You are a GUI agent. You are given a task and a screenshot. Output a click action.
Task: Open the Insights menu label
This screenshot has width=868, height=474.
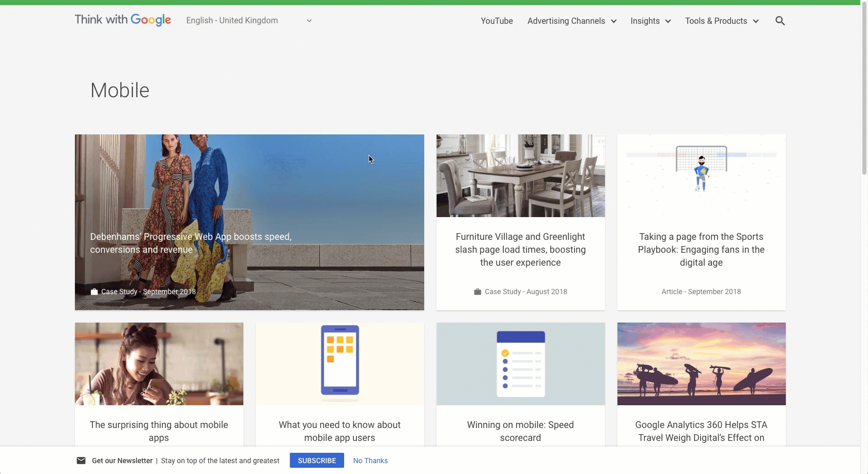(x=645, y=21)
